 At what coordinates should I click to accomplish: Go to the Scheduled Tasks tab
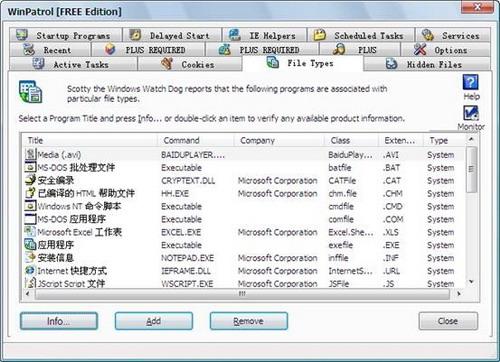[361, 35]
